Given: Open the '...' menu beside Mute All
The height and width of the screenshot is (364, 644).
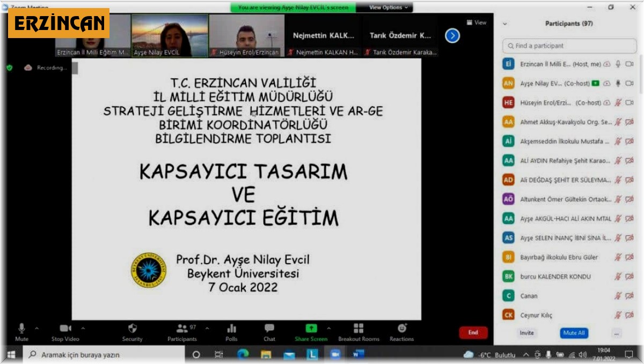Looking at the screenshot, I should (x=615, y=333).
